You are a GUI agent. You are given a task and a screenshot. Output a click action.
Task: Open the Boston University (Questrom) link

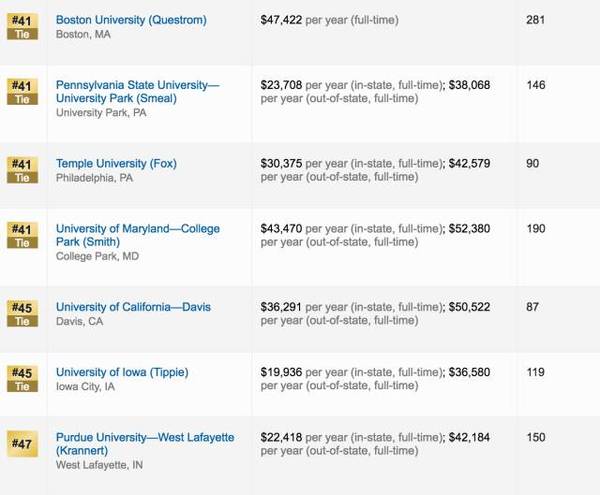pyautogui.click(x=131, y=20)
